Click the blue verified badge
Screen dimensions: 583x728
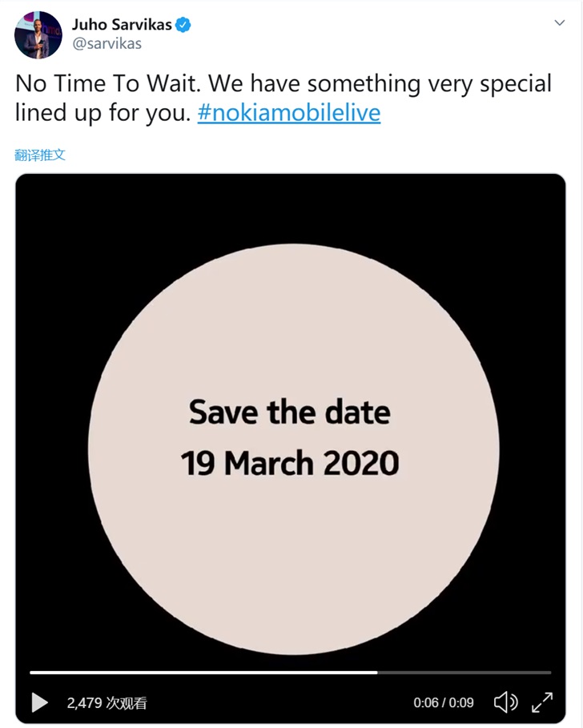point(183,25)
